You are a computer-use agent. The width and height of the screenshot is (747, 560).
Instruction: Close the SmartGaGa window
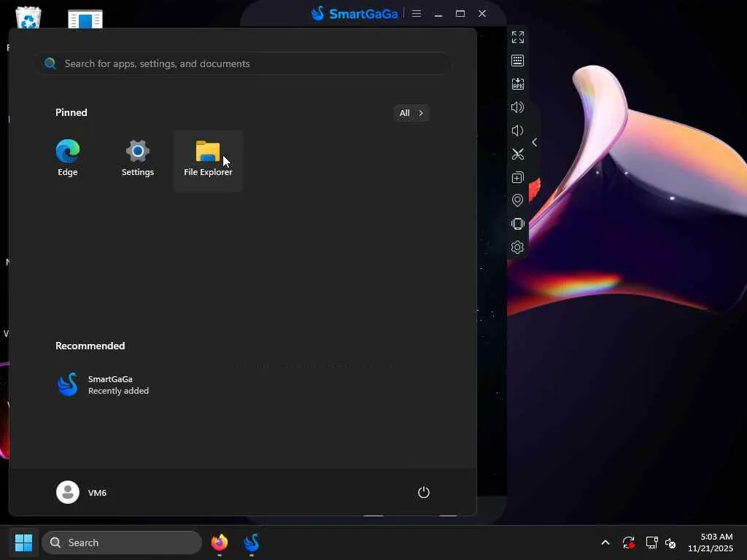point(482,13)
